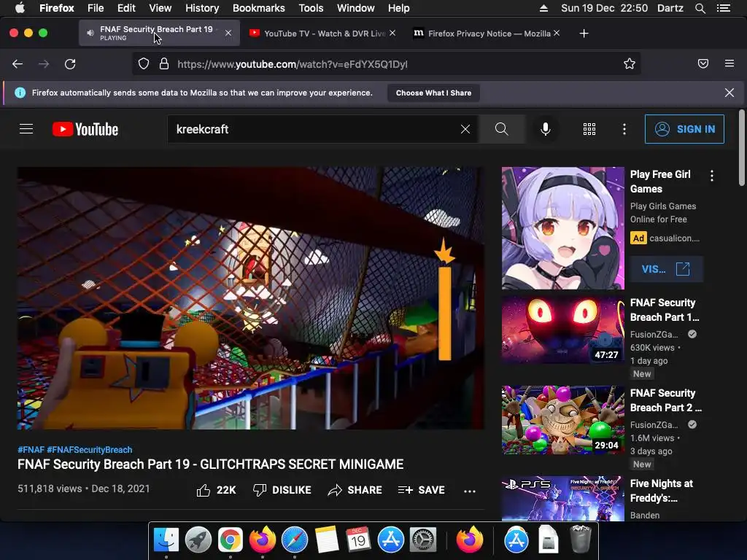Open the Five Nights at Freddy's PS5 video
747x560 pixels.
(x=562, y=499)
